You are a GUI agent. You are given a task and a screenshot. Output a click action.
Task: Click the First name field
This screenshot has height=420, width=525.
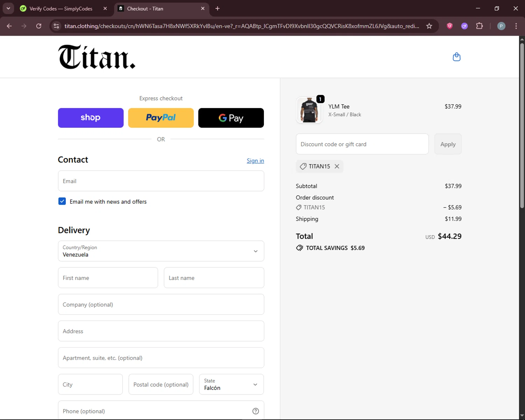point(108,278)
